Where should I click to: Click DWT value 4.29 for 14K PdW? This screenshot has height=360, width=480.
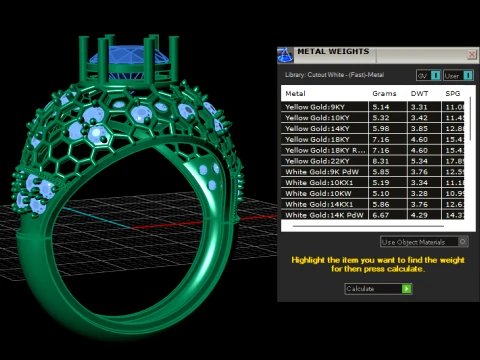coord(419,215)
